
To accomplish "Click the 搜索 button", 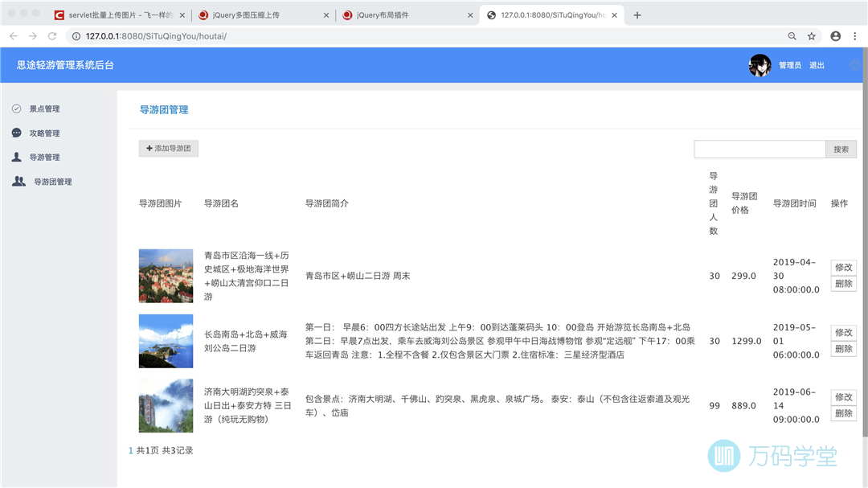I will (x=841, y=150).
